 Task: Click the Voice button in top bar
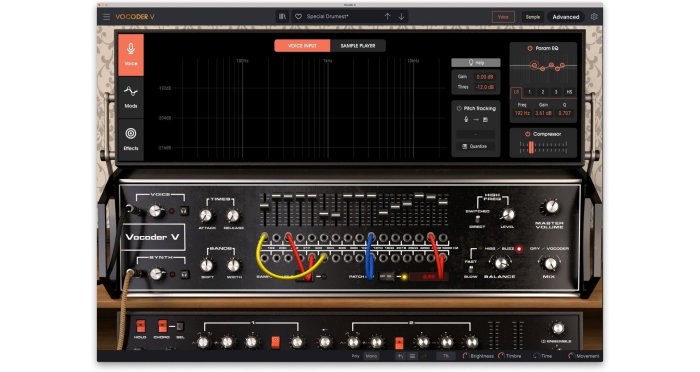tap(503, 17)
